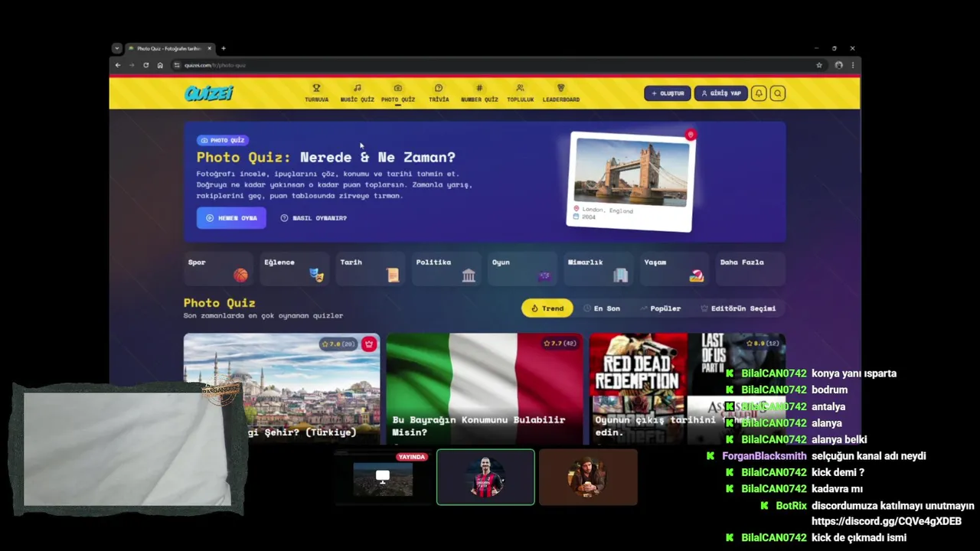Open the Music Quiz section
This screenshot has height=551, width=980.
coord(357,93)
